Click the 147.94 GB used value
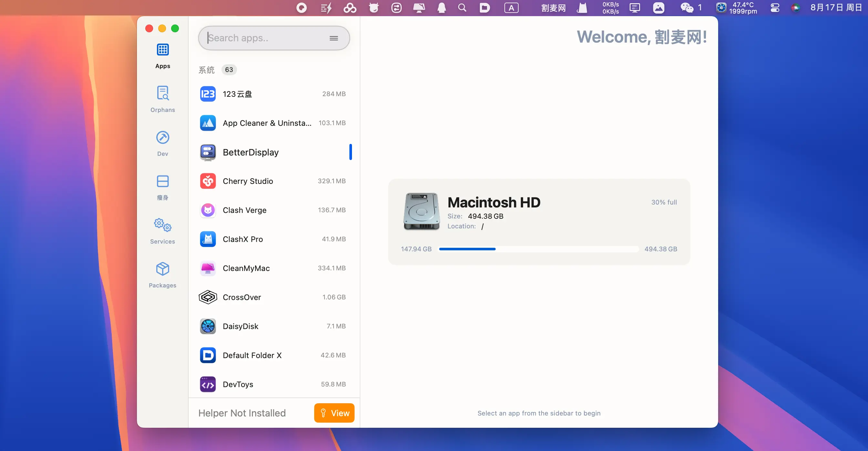This screenshot has height=451, width=868. (x=416, y=249)
